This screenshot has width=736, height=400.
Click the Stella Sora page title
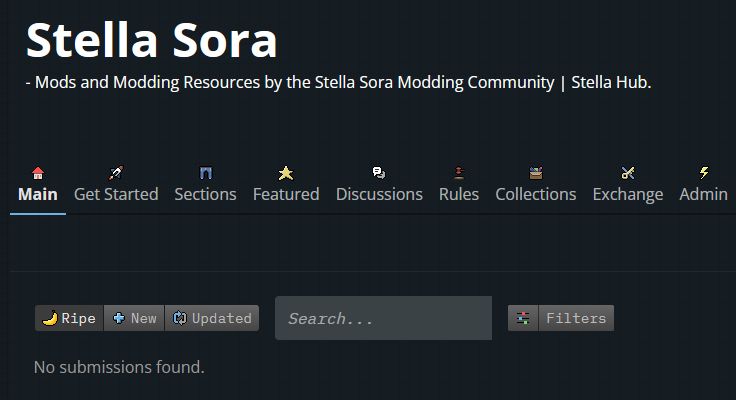(152, 40)
